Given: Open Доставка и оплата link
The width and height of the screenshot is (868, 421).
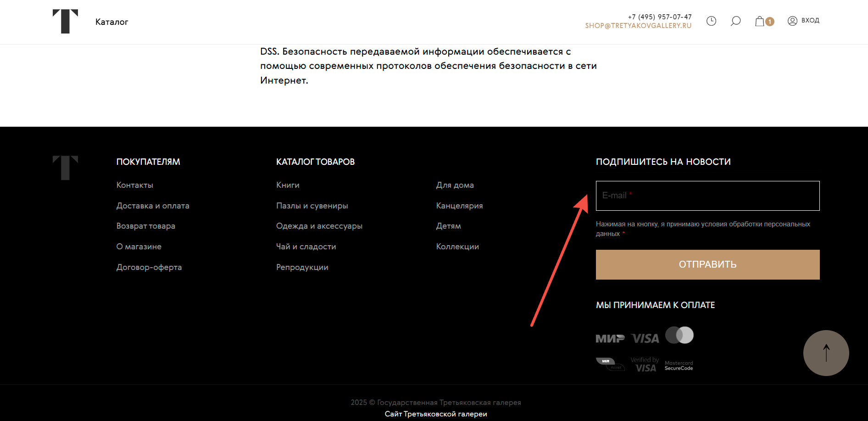Looking at the screenshot, I should pyautogui.click(x=153, y=206).
